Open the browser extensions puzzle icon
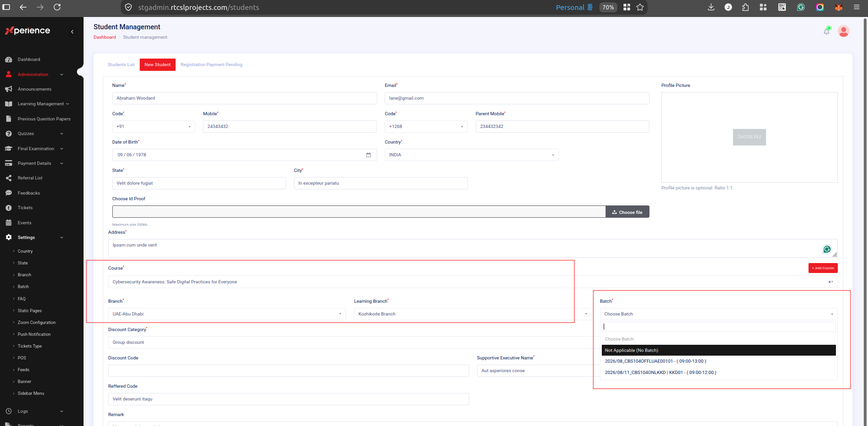 coord(746,7)
